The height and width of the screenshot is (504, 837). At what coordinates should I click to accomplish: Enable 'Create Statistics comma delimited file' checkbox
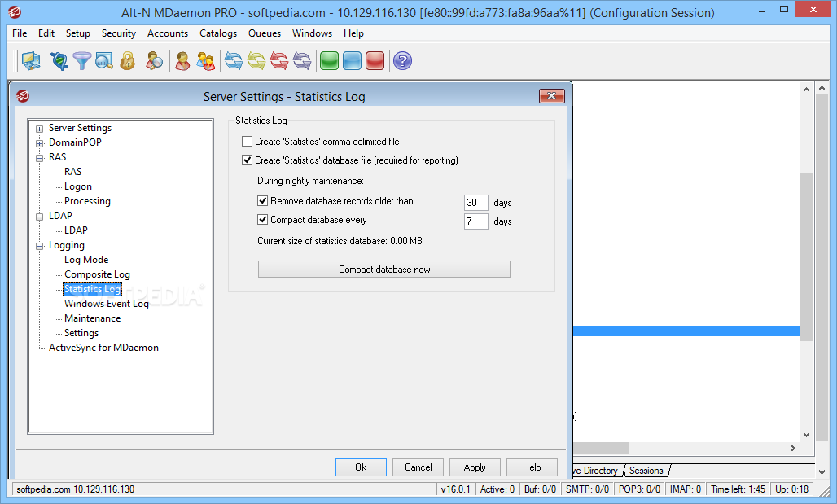tap(248, 142)
